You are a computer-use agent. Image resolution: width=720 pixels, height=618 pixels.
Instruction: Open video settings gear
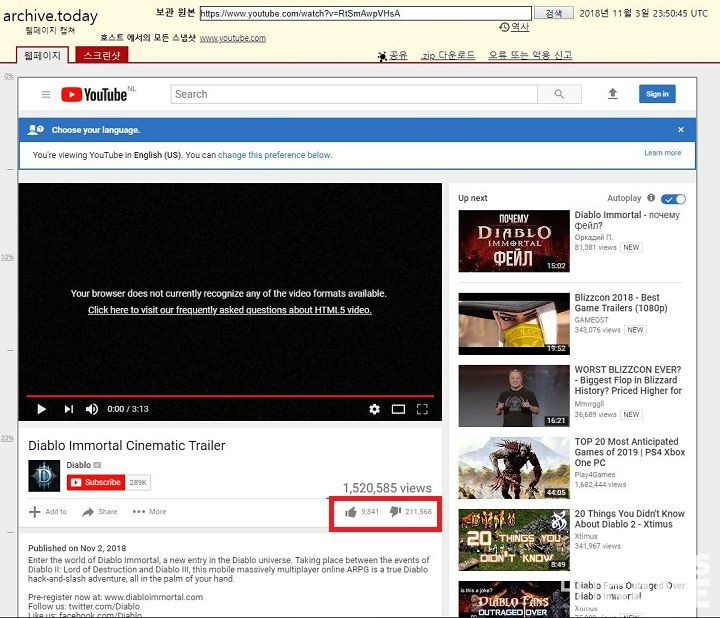click(375, 409)
